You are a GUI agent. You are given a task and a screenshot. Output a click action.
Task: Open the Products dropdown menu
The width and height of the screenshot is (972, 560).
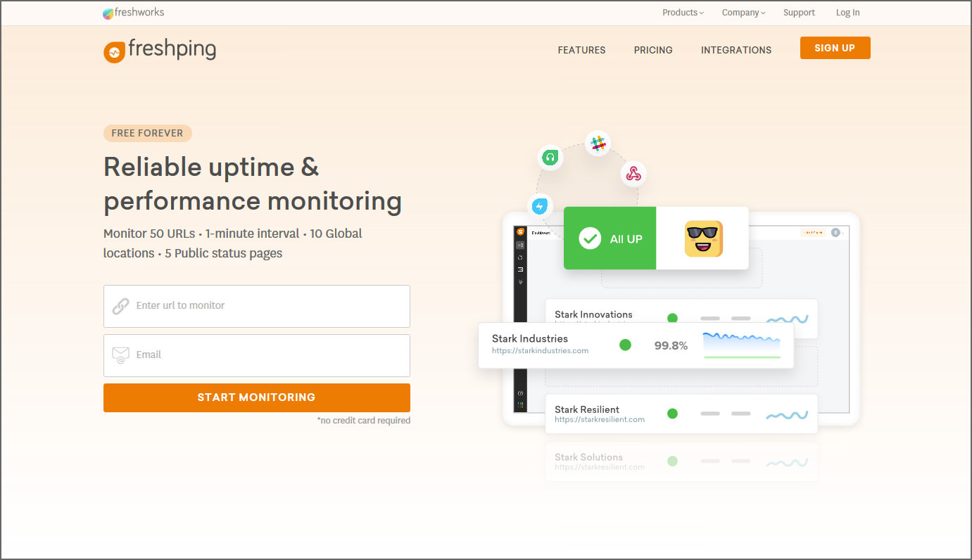point(683,13)
